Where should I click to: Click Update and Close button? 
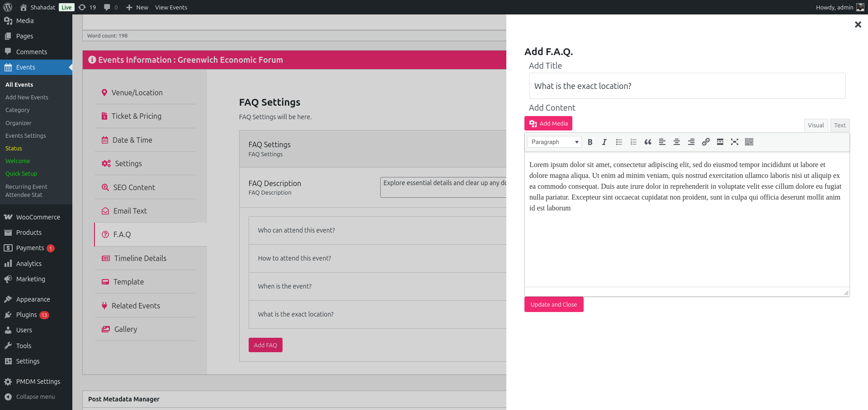click(554, 304)
